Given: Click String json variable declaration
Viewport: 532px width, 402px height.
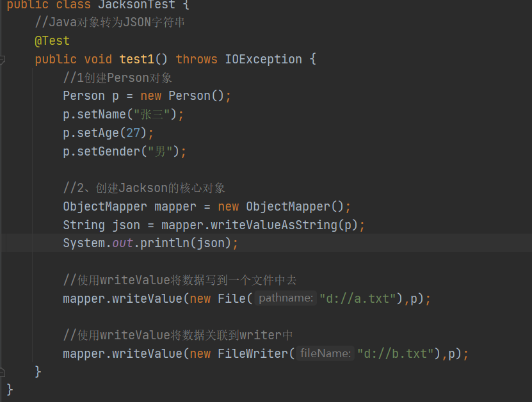Looking at the screenshot, I should coord(101,225).
